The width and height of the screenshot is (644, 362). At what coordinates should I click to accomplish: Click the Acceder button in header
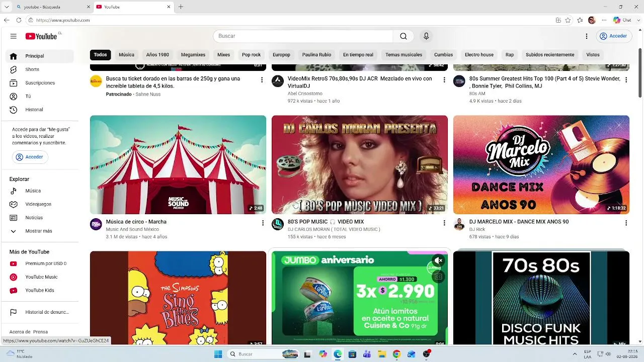coord(614,36)
